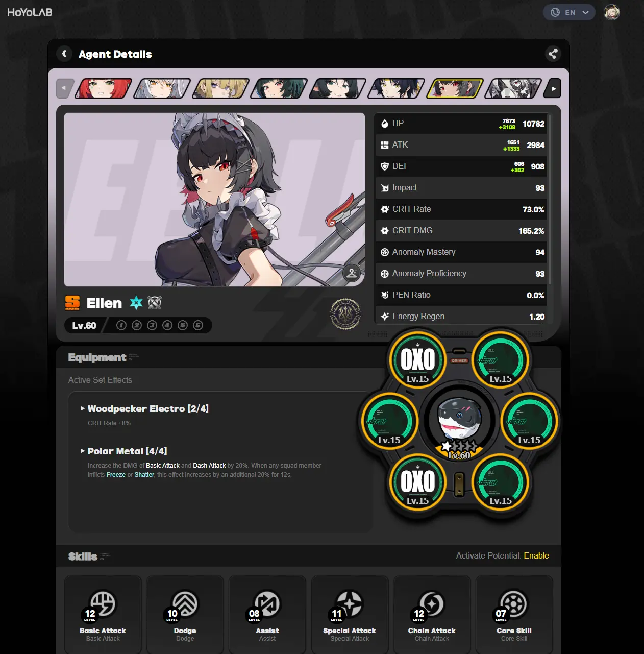Select mindscape cinema node 1
Viewport: 644px width, 654px height.
(x=121, y=325)
